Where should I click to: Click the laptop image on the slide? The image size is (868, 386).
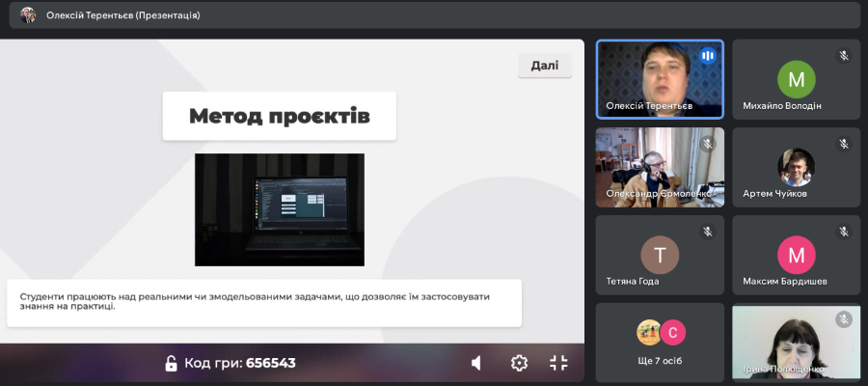tap(280, 210)
